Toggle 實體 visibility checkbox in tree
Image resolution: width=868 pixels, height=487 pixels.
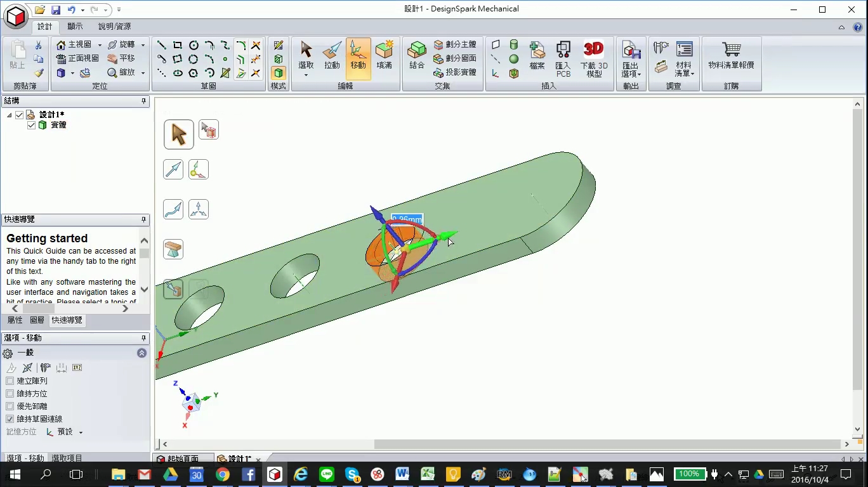31,125
